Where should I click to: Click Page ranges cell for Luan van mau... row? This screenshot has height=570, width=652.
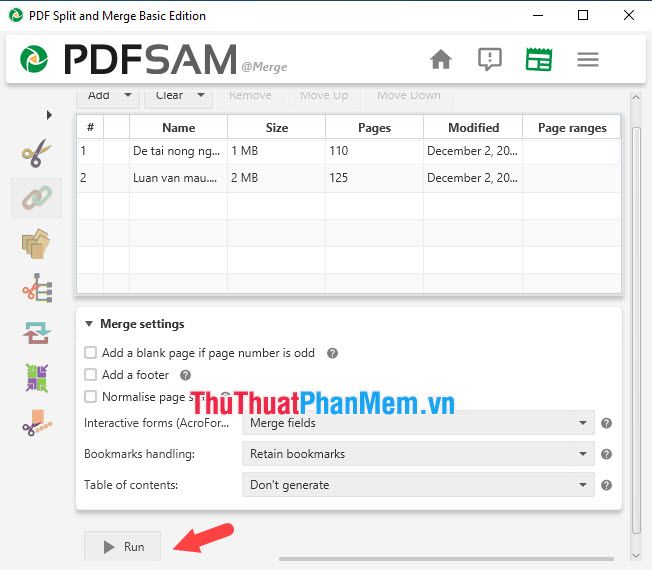coord(572,178)
